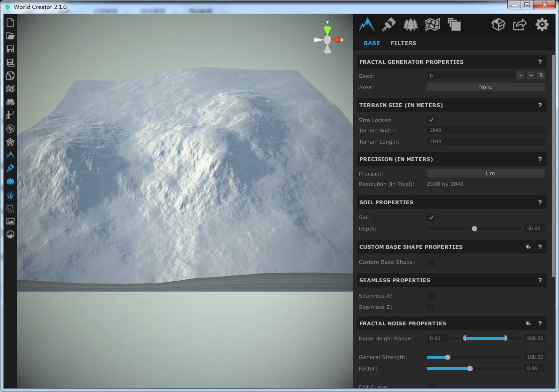
Task: Create a new project with the blank page icon
Action: [x=10, y=23]
